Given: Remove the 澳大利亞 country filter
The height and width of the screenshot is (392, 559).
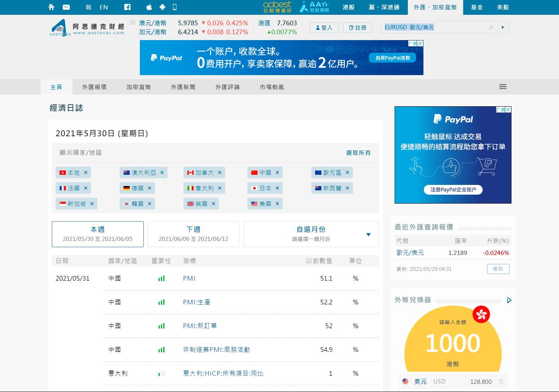Looking at the screenshot, I should click(162, 172).
